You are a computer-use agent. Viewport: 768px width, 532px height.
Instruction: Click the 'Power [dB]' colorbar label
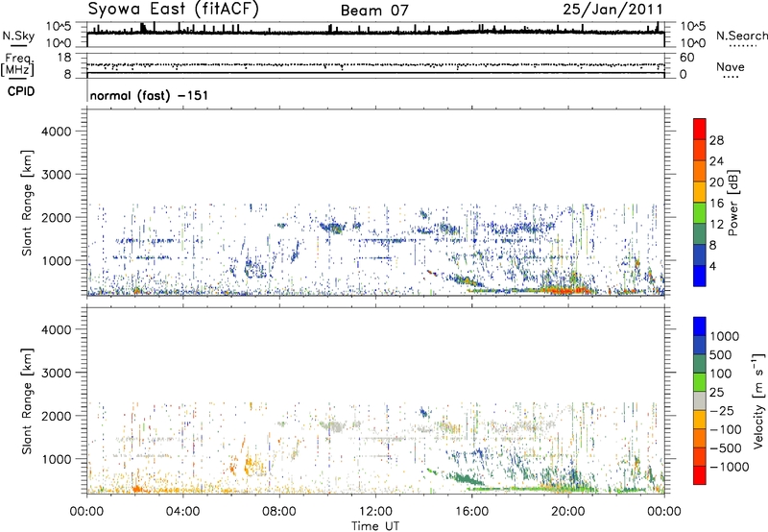pos(733,203)
